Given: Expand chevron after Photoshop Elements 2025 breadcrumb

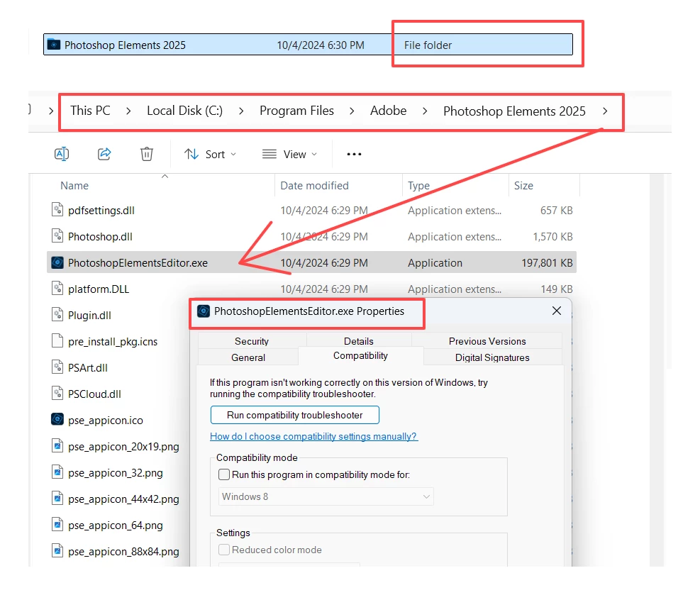Looking at the screenshot, I should [x=605, y=111].
